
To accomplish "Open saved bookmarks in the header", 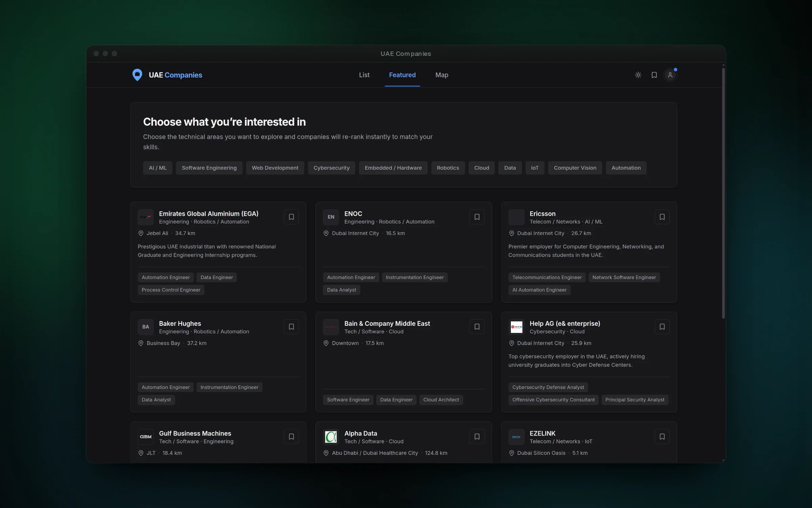I will point(654,75).
